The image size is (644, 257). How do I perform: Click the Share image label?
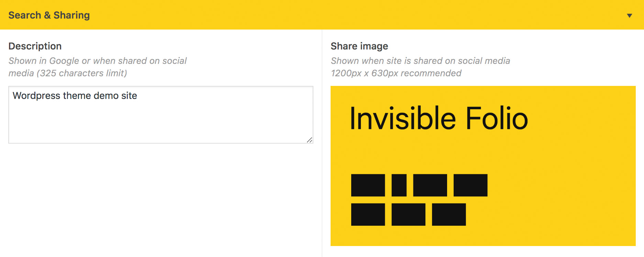[359, 46]
